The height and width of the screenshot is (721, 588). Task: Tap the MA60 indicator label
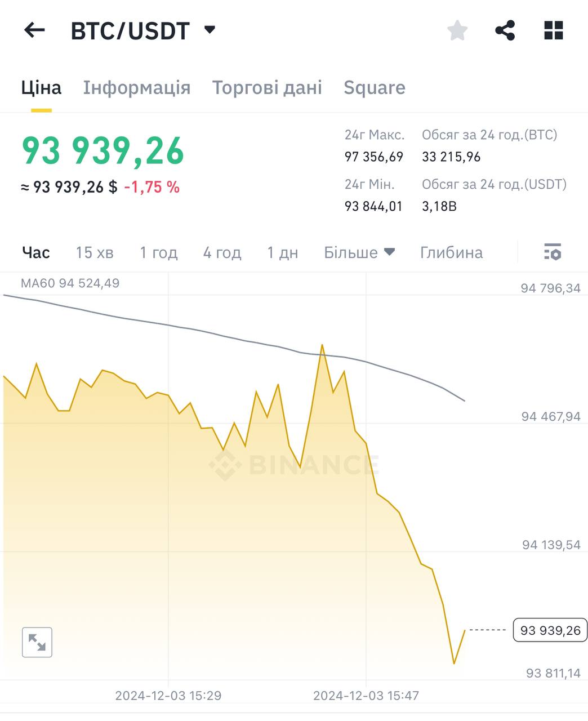click(70, 283)
